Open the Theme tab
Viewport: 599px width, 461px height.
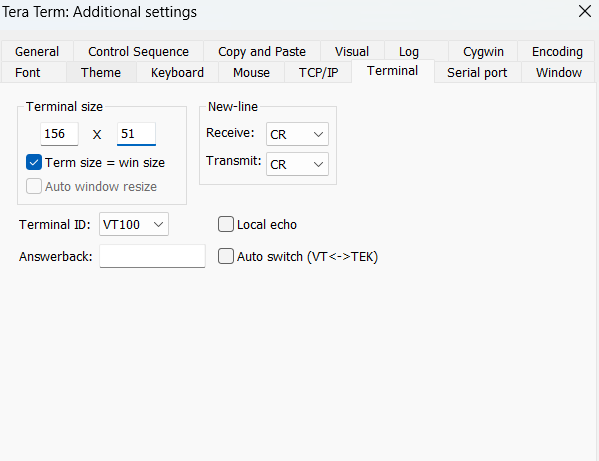101,72
